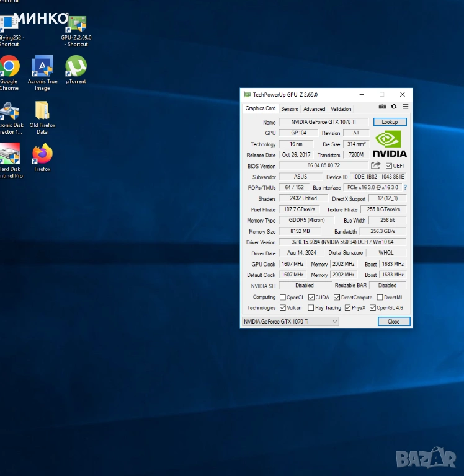
Task: Toggle the Ray Tracing checkbox
Action: 311,308
